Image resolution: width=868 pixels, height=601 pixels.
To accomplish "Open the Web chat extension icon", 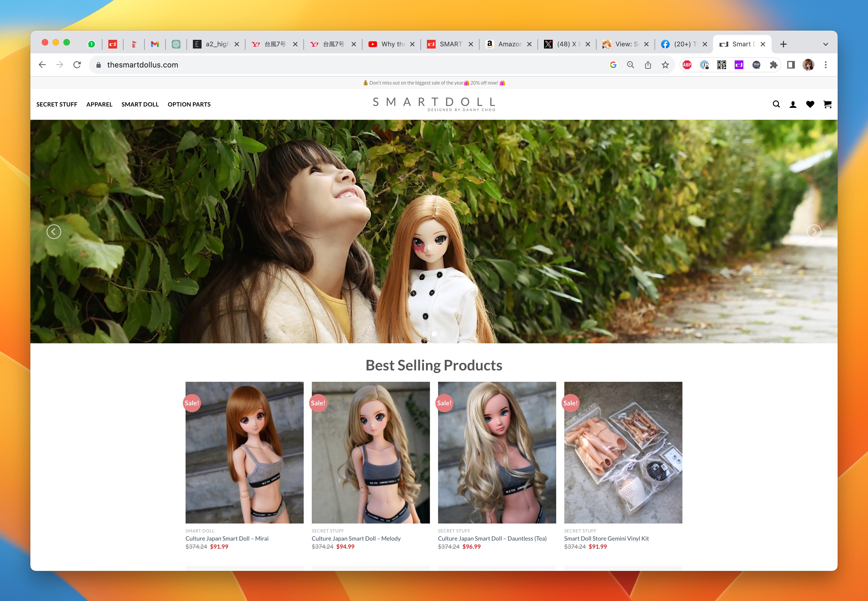I will click(x=756, y=65).
